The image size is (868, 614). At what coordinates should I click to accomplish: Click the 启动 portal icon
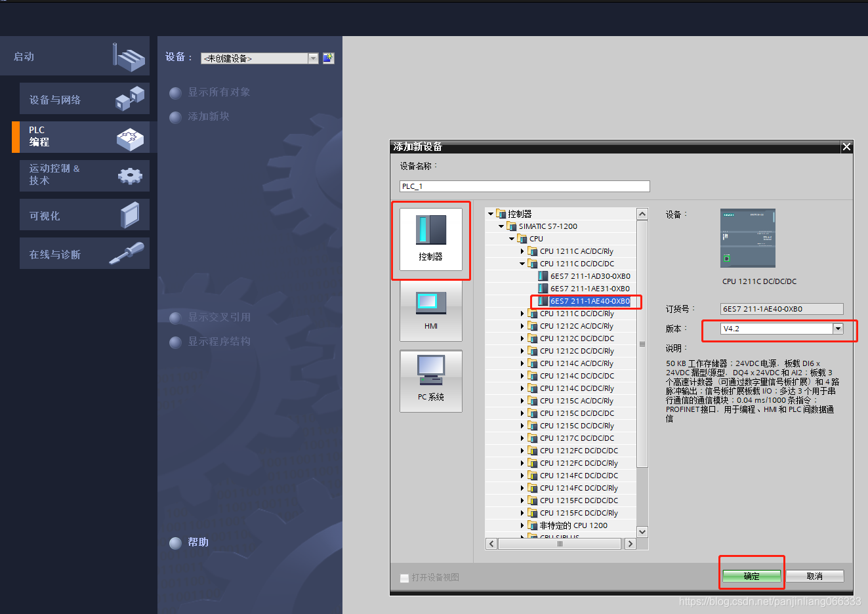coord(129,57)
